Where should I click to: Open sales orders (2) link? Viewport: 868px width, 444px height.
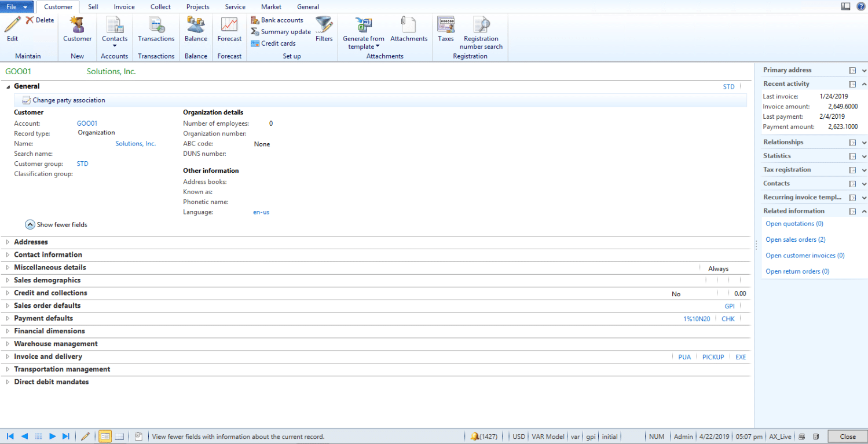click(795, 239)
